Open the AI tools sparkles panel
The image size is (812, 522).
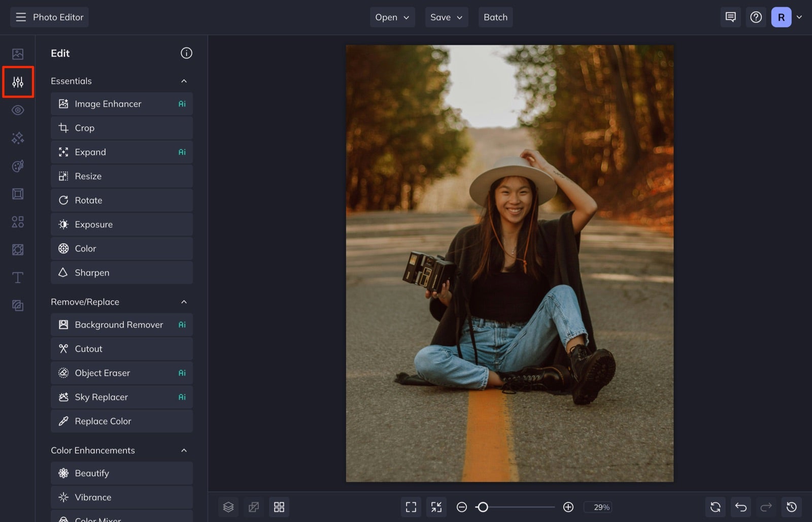pyautogui.click(x=18, y=138)
